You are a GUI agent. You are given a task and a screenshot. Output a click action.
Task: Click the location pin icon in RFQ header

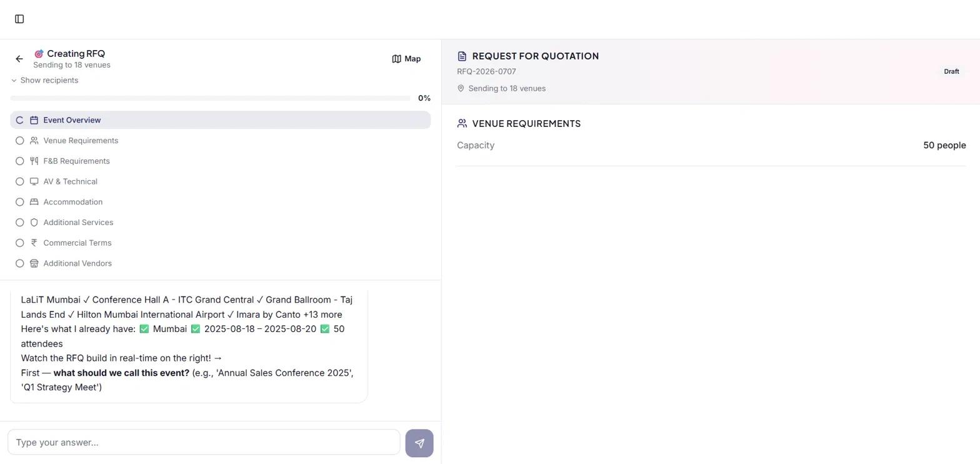coord(461,89)
